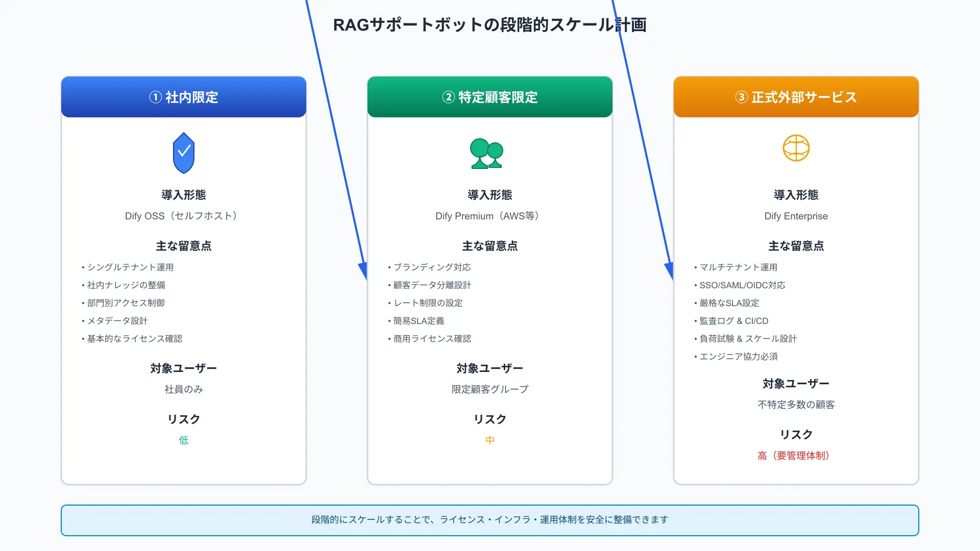Viewport: 980px width, 551px height.
Task: Select the ① 社内限定 header
Action: point(184,97)
